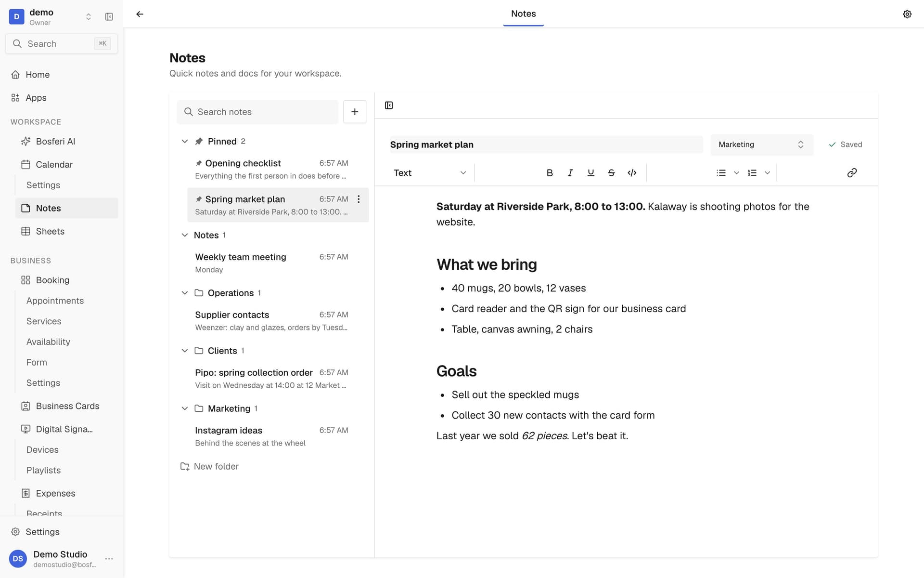Collapse the Pinned section
924x578 pixels.
click(185, 141)
